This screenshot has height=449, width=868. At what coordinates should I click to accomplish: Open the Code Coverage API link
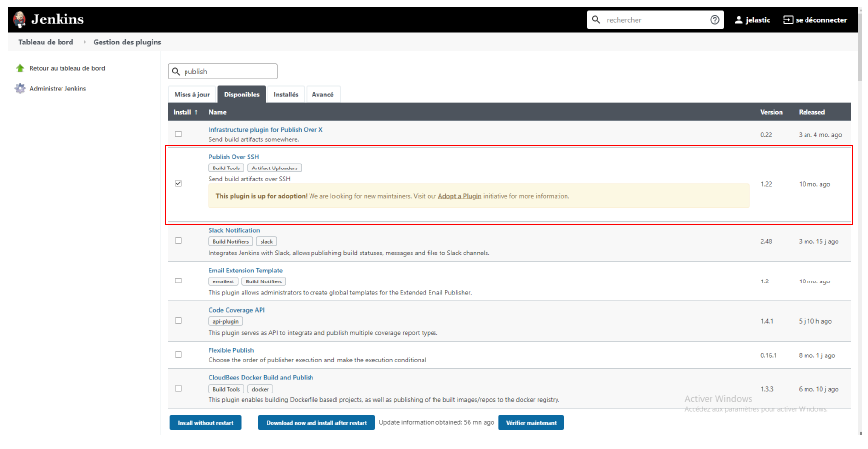(x=236, y=310)
